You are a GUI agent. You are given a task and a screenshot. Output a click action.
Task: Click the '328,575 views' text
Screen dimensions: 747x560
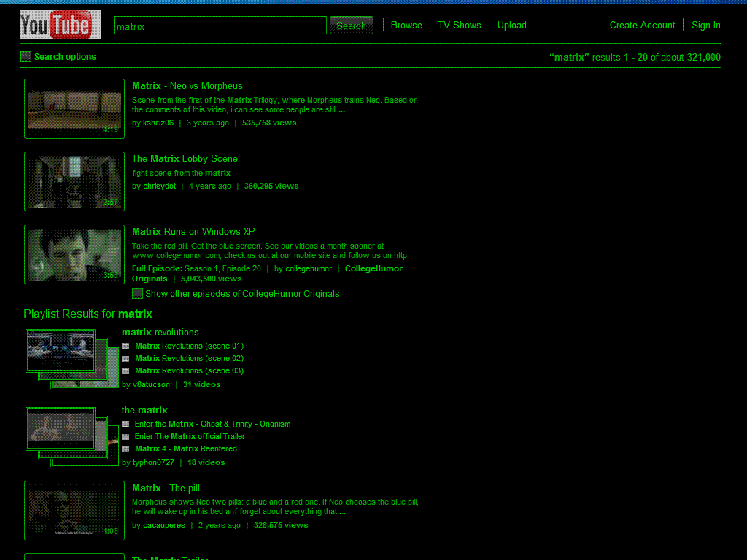281,525
